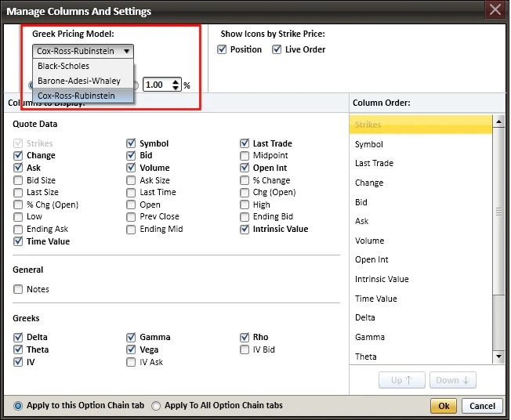Choose Barone-Adesi-Whaley from the list

78,81
